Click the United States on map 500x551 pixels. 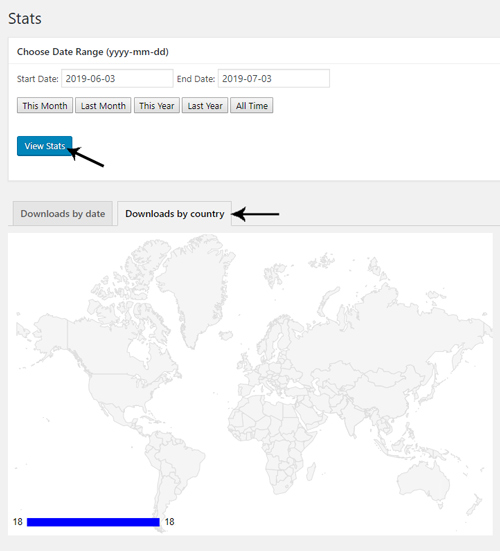pos(123,388)
